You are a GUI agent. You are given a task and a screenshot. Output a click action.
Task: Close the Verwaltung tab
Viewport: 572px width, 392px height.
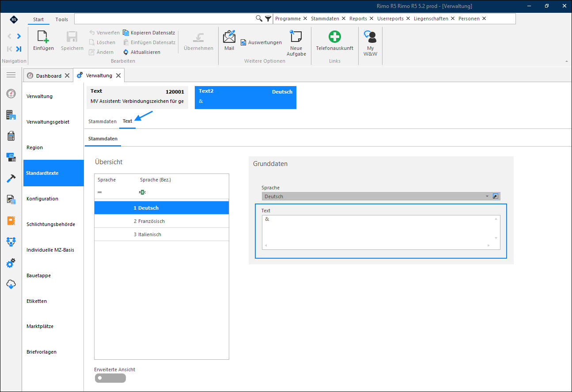coord(118,75)
